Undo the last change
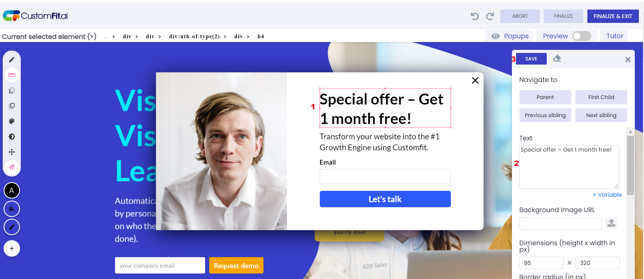Image resolution: width=644 pixels, height=279 pixels. [475, 16]
